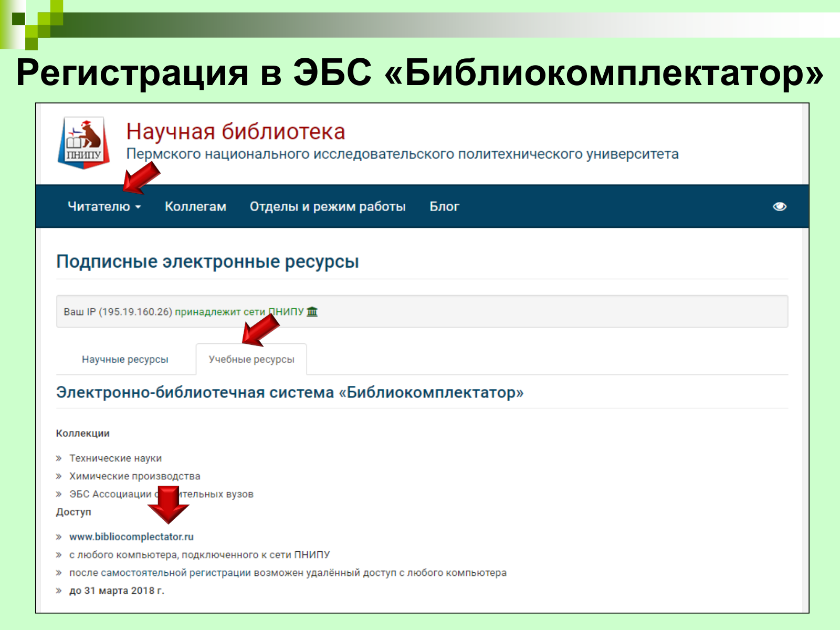Image resolution: width=840 pixels, height=630 pixels.
Task: Click the Научная библиотека site title
Action: pyautogui.click(x=236, y=131)
